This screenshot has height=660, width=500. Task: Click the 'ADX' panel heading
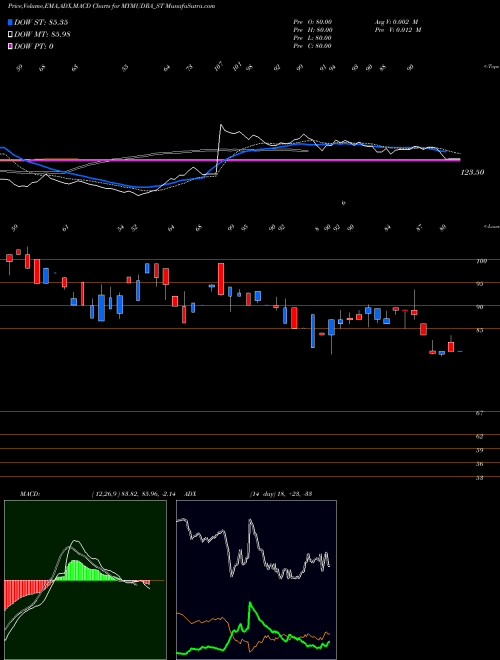[x=190, y=494]
